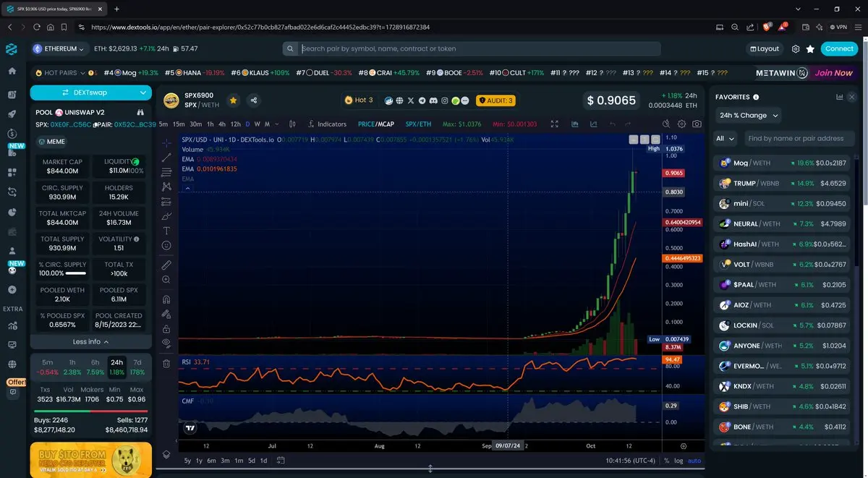
Task: Collapse details with Less info
Action: (x=90, y=342)
